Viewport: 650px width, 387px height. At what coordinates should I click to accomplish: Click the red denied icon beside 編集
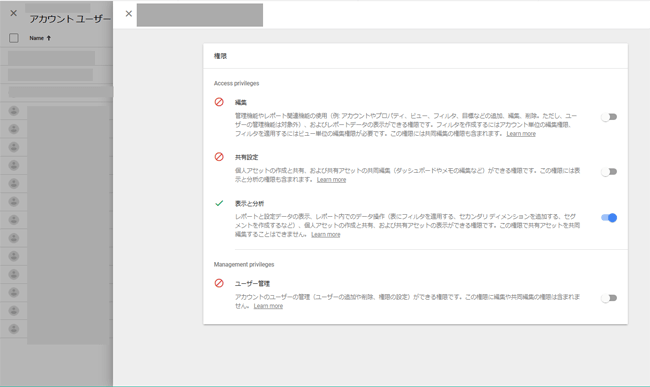coord(219,102)
